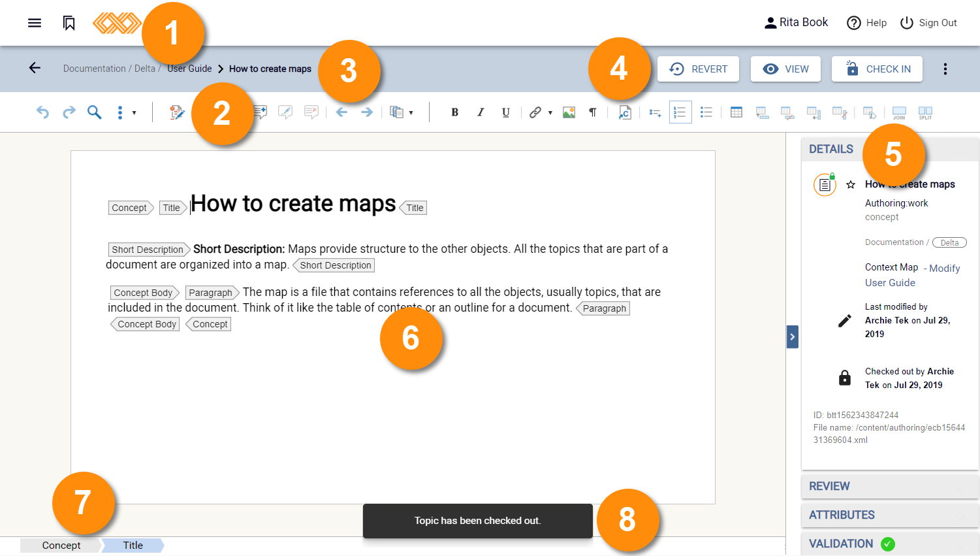Click Sign Out
Viewport: 980px width, 556px height.
[x=928, y=23]
